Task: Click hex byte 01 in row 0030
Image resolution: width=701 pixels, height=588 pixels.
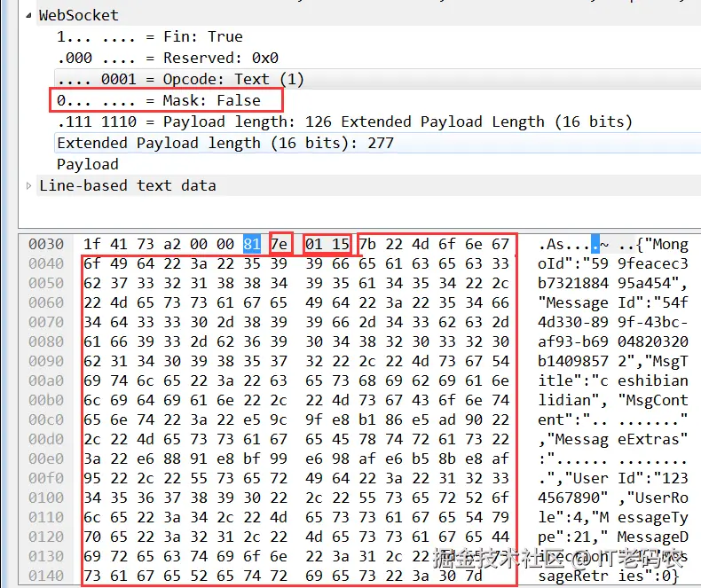Action: (314, 244)
